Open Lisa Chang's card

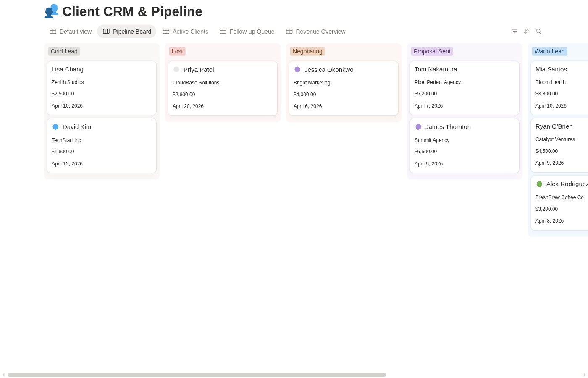tap(102, 88)
